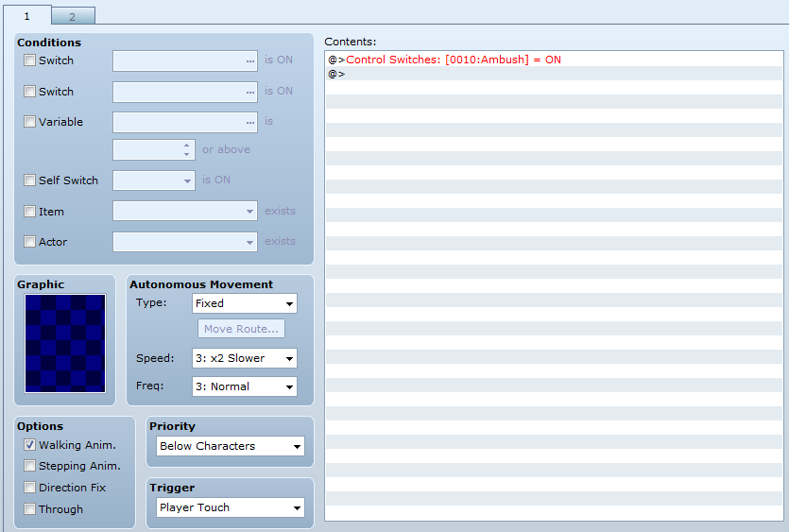Turn on the Direction Fix option
789x532 pixels.
tap(30, 488)
